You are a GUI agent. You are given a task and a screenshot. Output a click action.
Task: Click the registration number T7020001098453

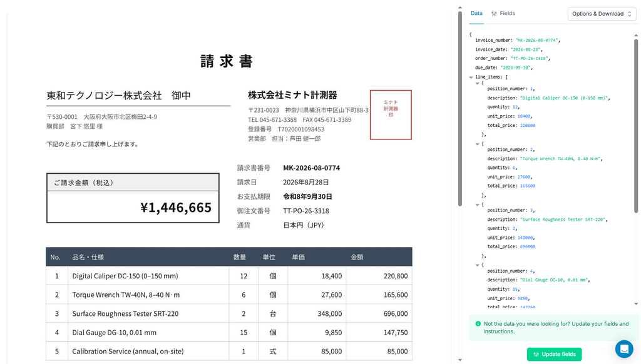coord(301,129)
